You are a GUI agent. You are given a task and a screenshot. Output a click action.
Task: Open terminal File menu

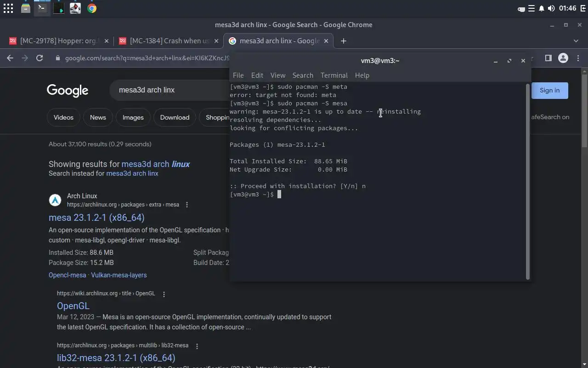point(238,75)
